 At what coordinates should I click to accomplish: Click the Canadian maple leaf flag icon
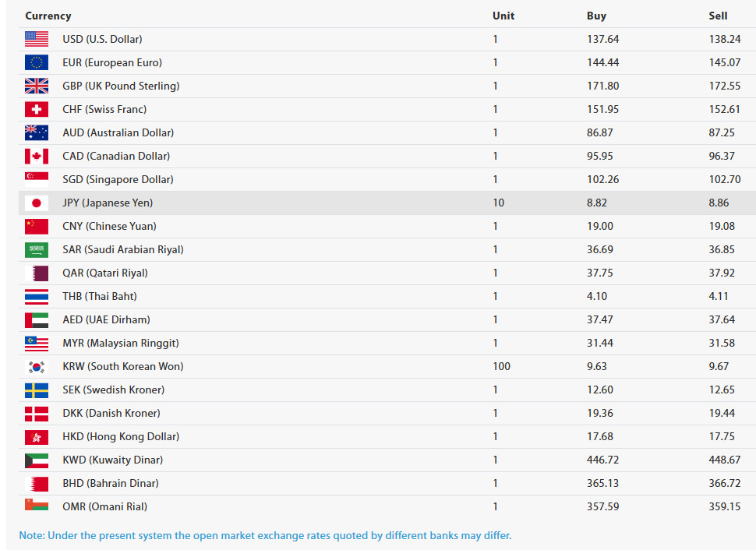click(36, 156)
